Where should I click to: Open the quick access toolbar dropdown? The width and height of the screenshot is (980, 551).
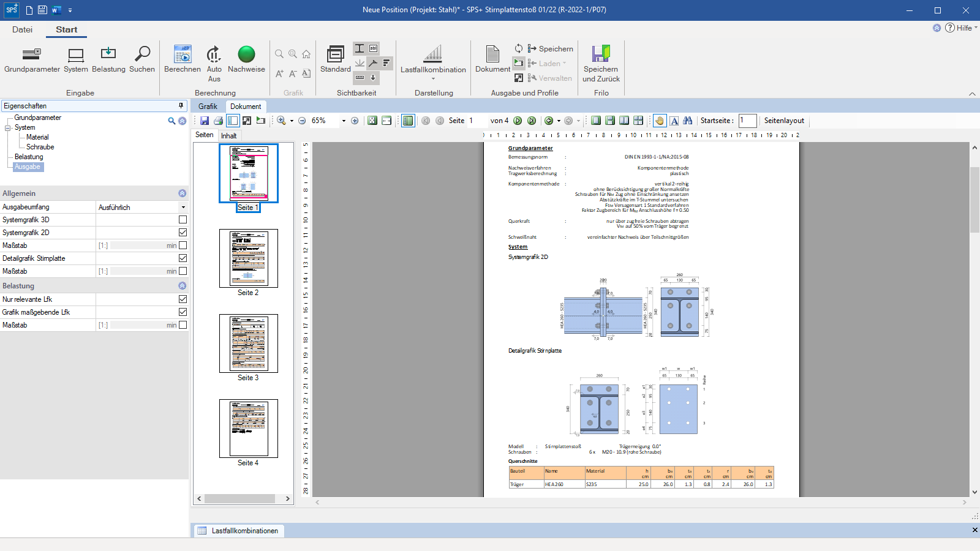[x=70, y=10]
